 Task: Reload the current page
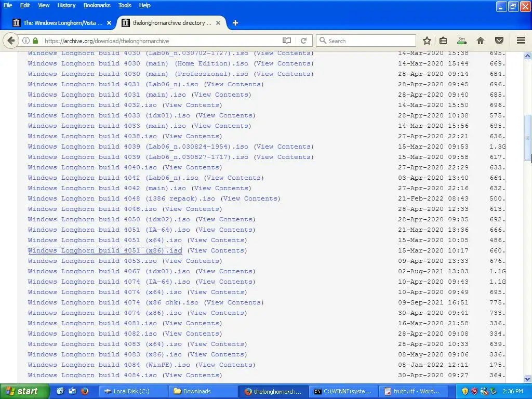pyautogui.click(x=303, y=41)
